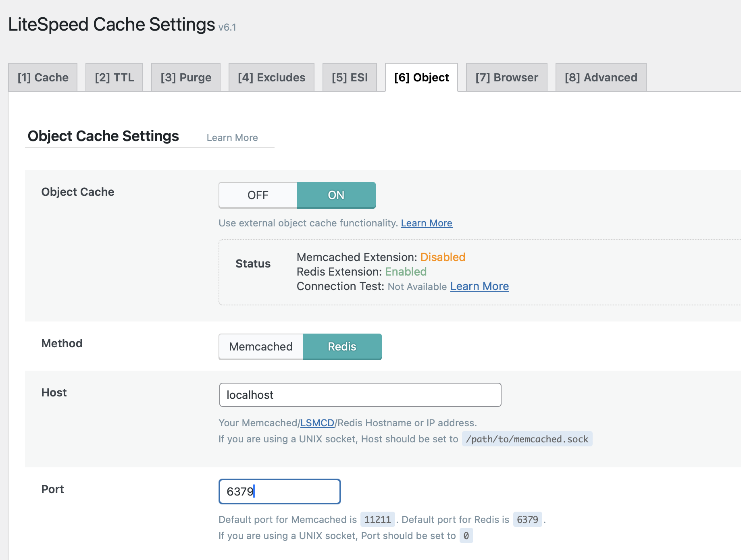This screenshot has height=560, width=741.
Task: Click Learn More beside Object Cache Settings heading
Action: click(232, 138)
